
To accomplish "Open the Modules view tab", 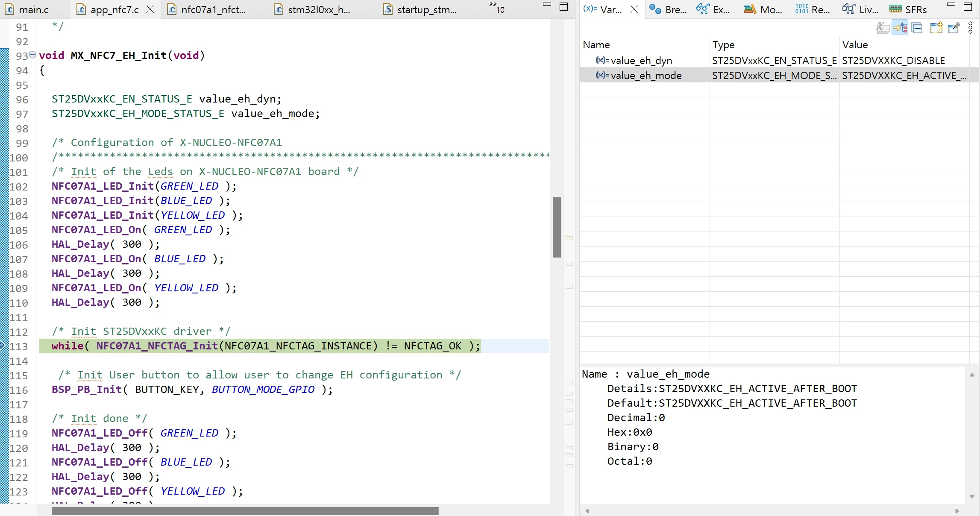I will (763, 9).
